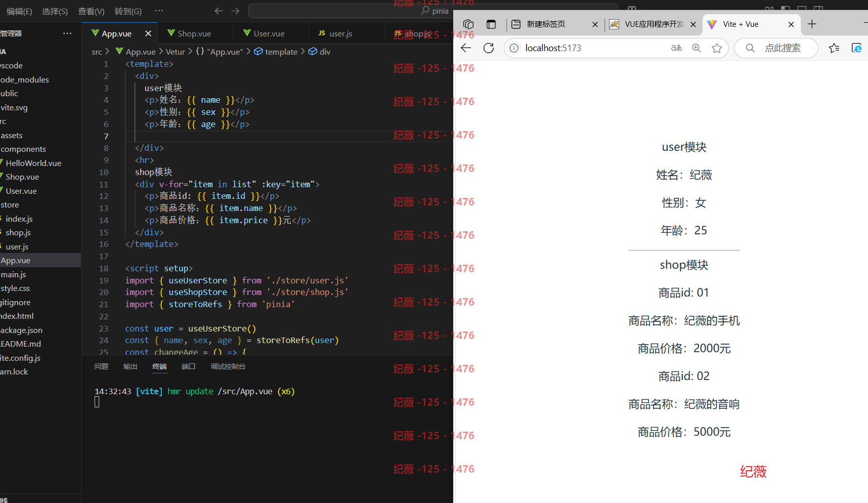Click the useUserStore() call on line 23

(x=222, y=328)
